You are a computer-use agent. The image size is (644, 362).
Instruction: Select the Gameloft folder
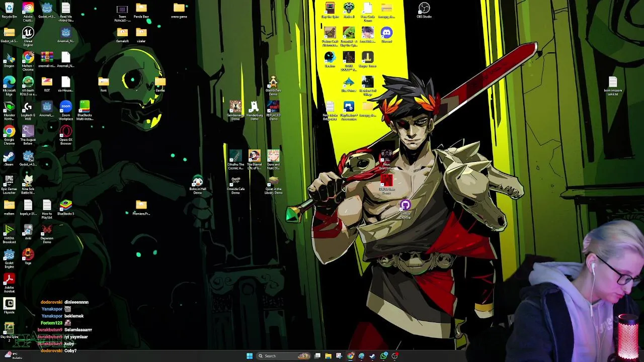[122, 35]
